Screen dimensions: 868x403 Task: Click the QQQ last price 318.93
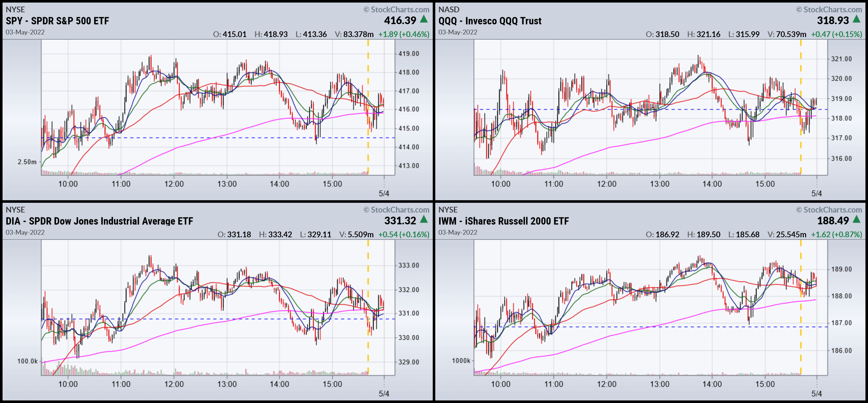pos(833,20)
